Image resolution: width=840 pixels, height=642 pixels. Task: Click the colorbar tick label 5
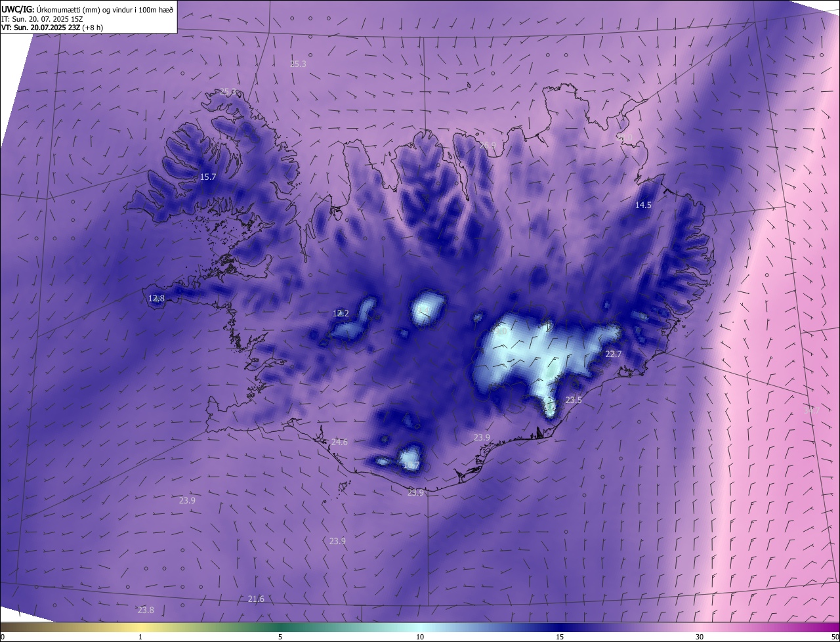click(x=280, y=637)
